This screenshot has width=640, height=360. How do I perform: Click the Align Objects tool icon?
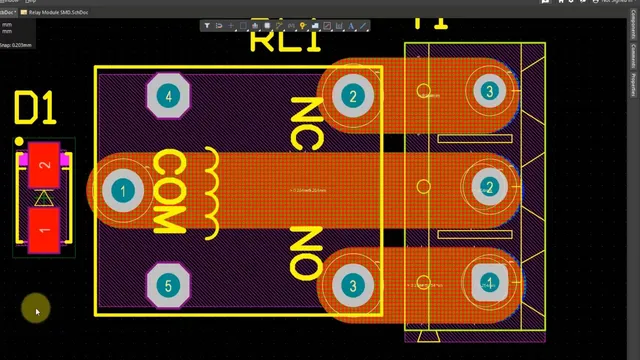pos(255,26)
